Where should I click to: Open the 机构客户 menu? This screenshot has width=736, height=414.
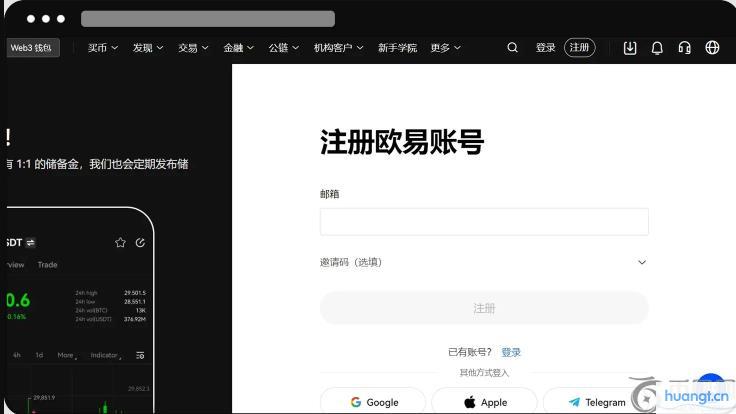(x=338, y=48)
